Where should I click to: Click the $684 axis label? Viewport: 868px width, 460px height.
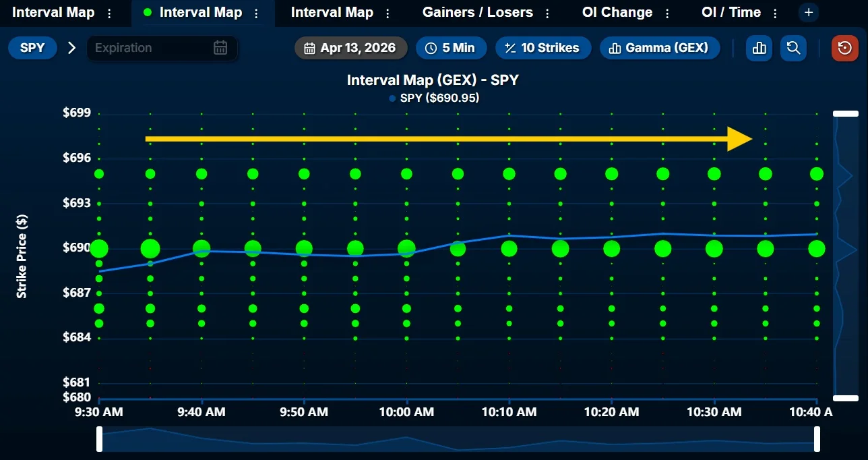(77, 337)
